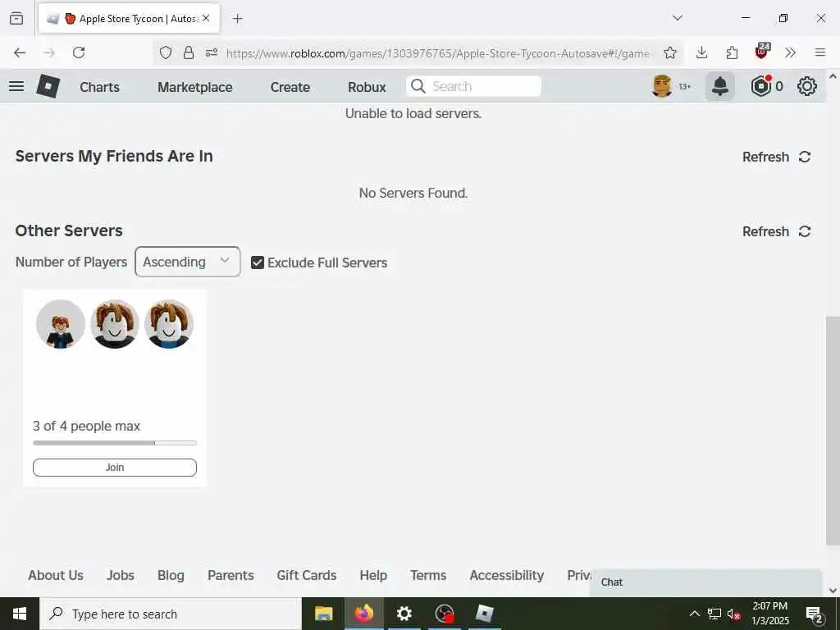The image size is (840, 630).
Task: Open the user avatar profile
Action: [x=662, y=86]
